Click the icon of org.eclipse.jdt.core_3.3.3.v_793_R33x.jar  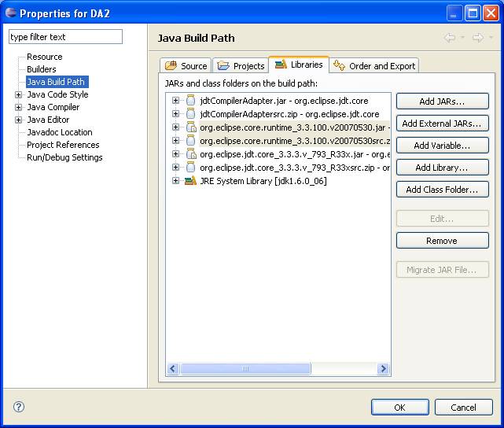tap(191, 154)
